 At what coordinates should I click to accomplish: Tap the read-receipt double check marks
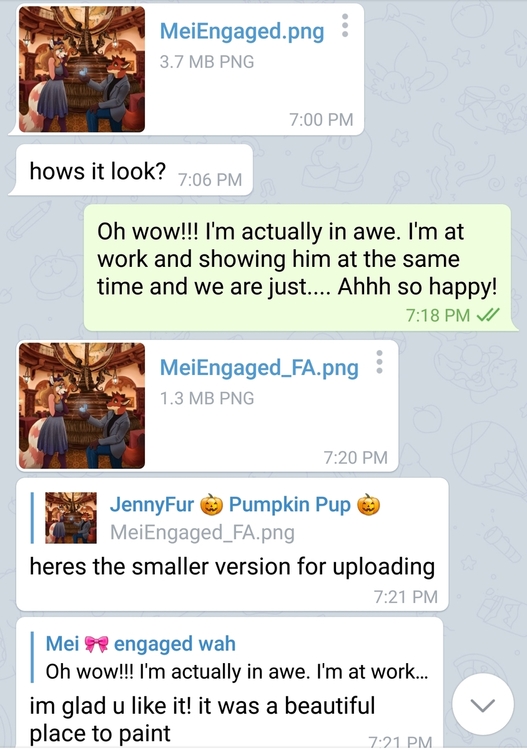(488, 315)
